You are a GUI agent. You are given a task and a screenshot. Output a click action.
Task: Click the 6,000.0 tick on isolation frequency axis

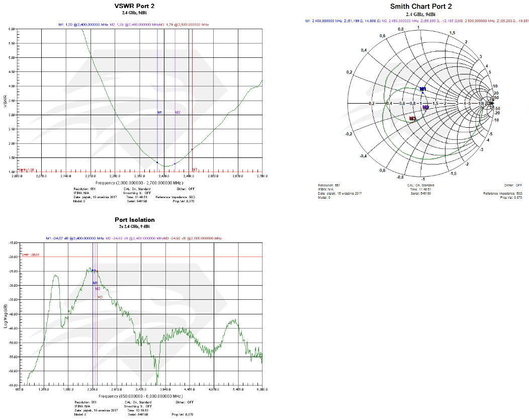tap(262, 389)
